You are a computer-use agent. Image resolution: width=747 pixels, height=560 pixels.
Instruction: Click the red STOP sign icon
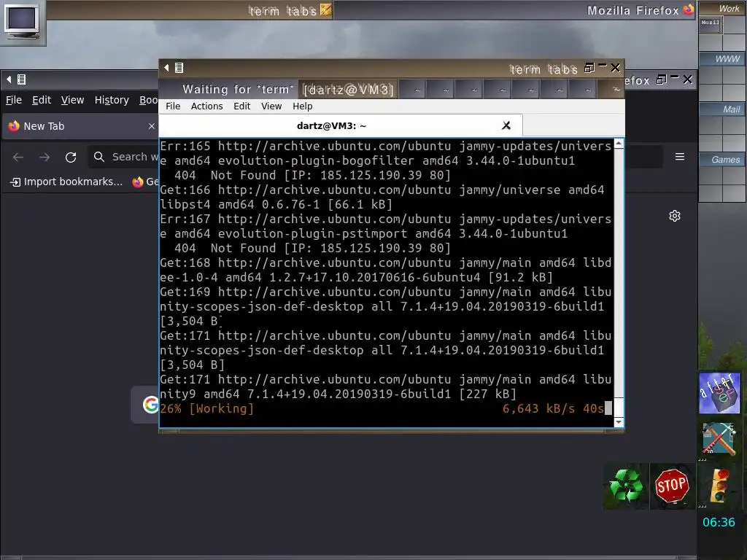tap(672, 486)
